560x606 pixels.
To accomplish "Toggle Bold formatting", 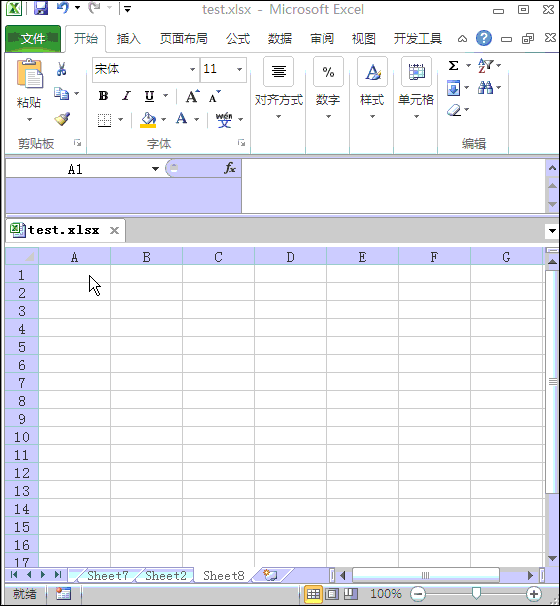I will (103, 96).
